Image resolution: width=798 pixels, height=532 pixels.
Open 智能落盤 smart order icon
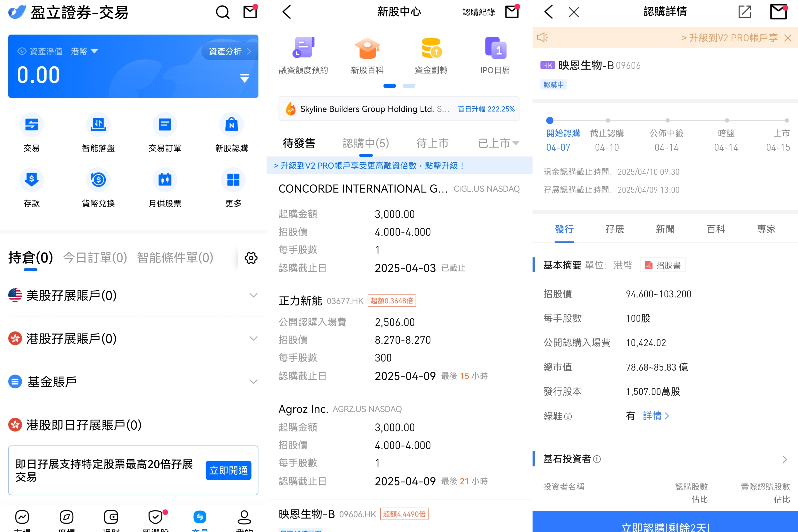click(98, 125)
